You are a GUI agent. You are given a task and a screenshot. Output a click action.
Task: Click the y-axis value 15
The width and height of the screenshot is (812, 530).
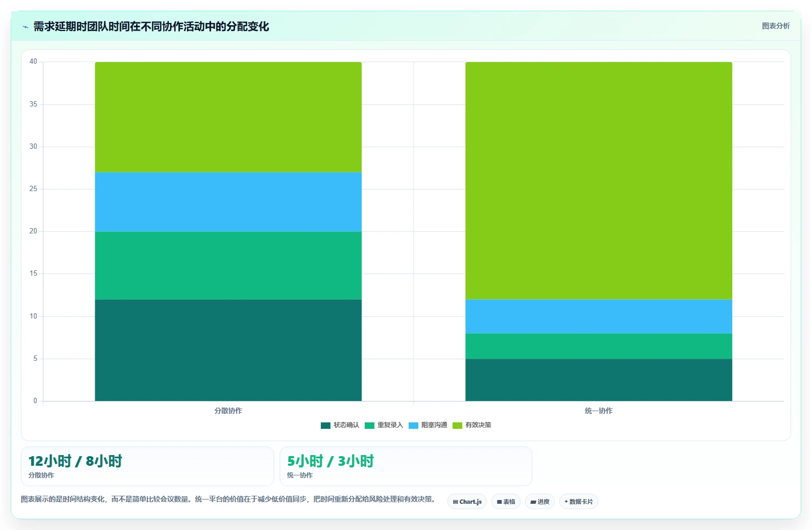[33, 273]
